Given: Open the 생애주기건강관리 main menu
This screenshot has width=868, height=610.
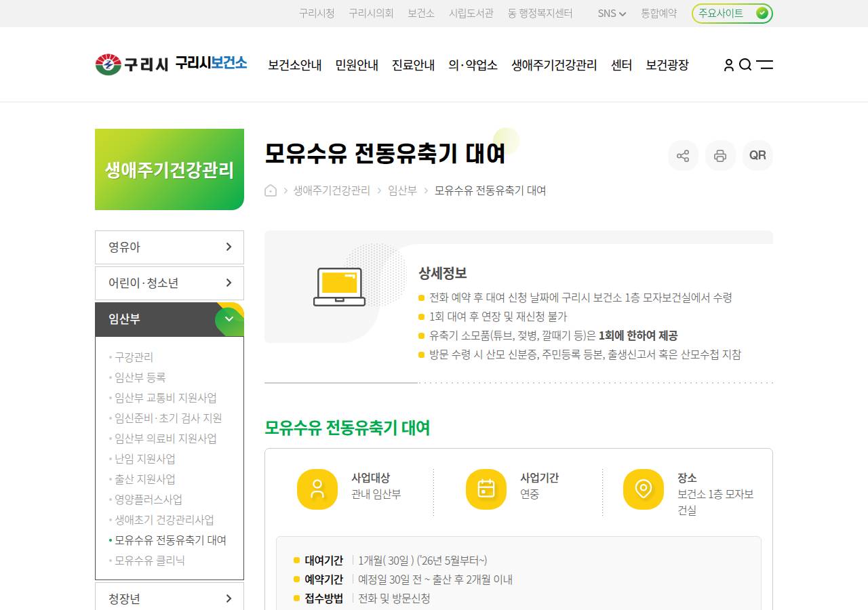Looking at the screenshot, I should 554,65.
